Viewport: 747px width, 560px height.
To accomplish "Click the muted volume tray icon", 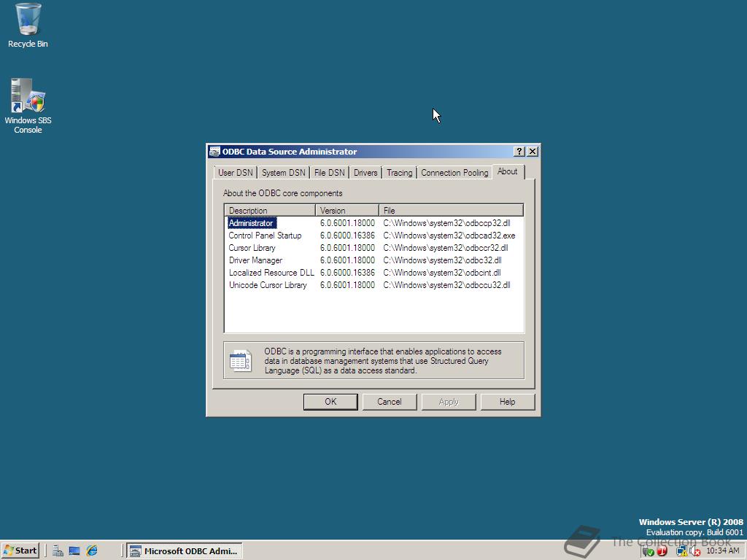I will click(x=695, y=551).
